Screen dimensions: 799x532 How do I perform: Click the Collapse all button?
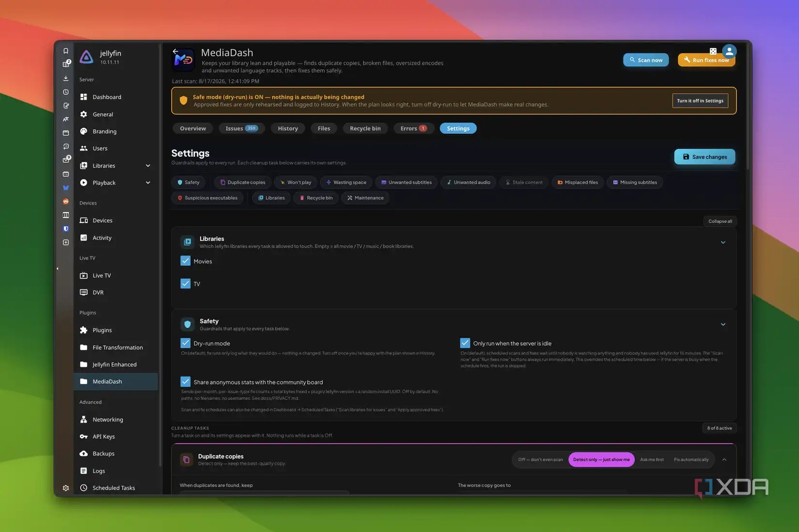pos(720,221)
